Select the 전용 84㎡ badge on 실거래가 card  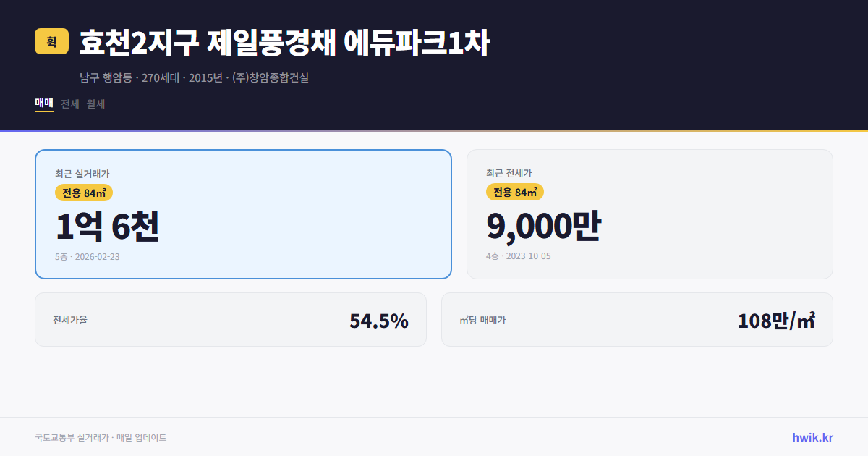click(81, 192)
